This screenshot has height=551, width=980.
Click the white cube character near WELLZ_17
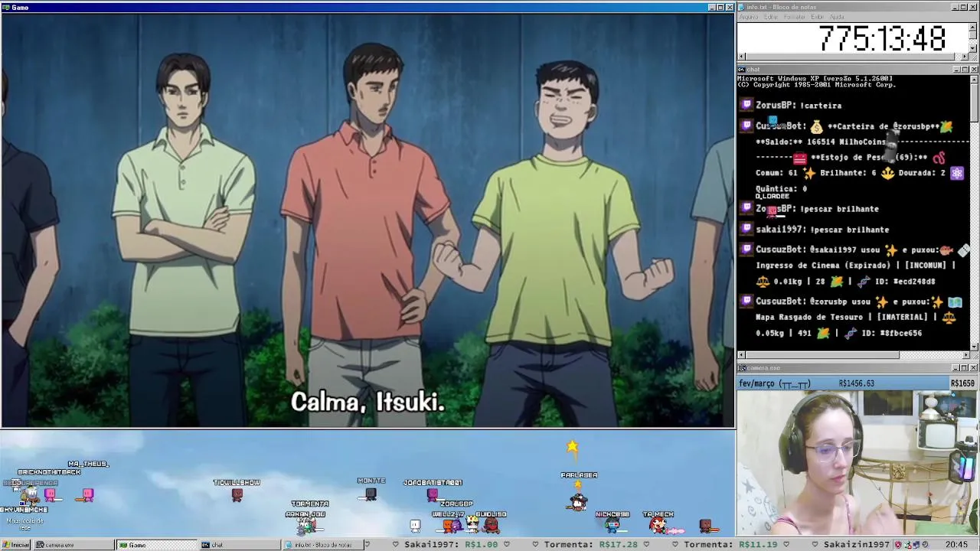tap(415, 525)
